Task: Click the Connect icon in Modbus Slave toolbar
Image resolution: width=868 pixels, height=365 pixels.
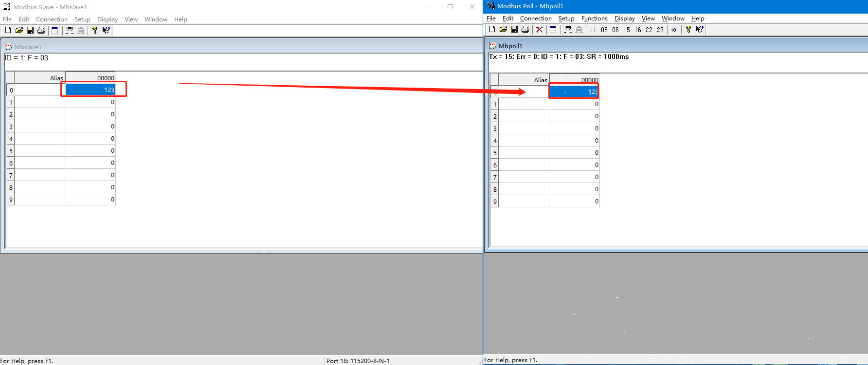Action: point(70,30)
